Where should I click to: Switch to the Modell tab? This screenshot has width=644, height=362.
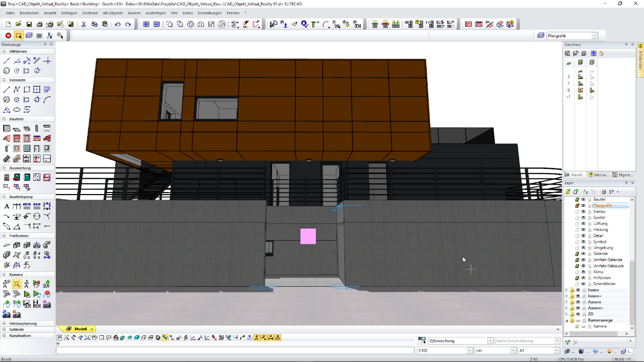80,329
